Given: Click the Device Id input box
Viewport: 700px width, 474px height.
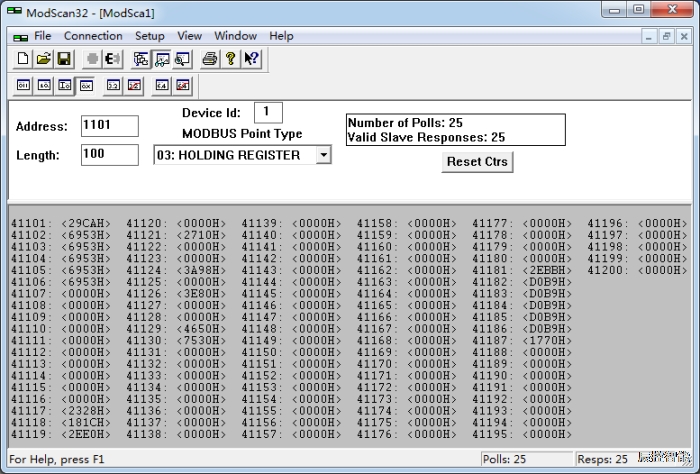Looking at the screenshot, I should click(x=268, y=112).
